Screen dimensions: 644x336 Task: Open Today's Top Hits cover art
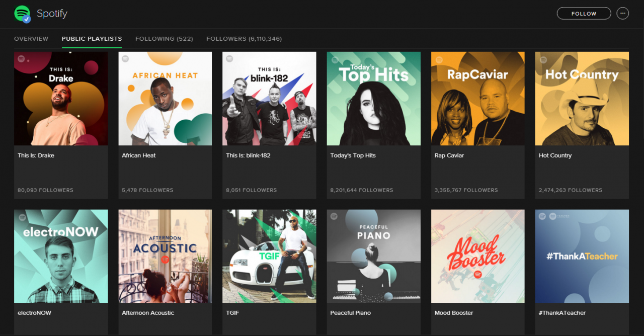tap(373, 99)
